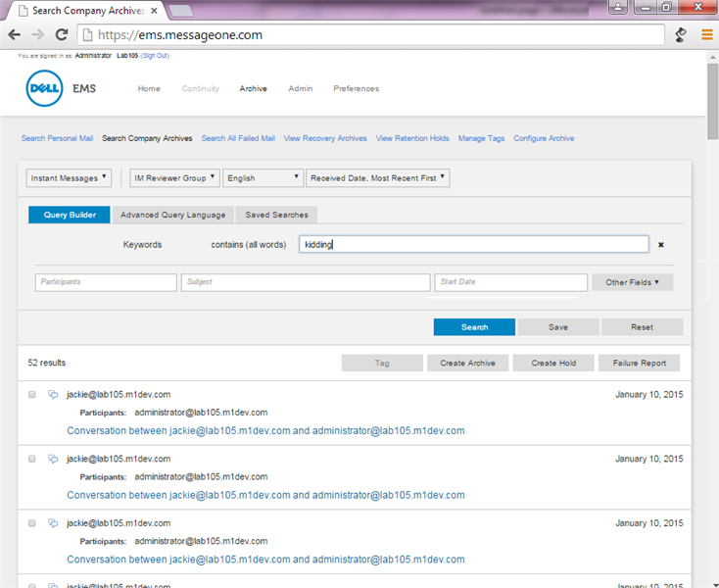Open the Home menu

click(x=149, y=88)
